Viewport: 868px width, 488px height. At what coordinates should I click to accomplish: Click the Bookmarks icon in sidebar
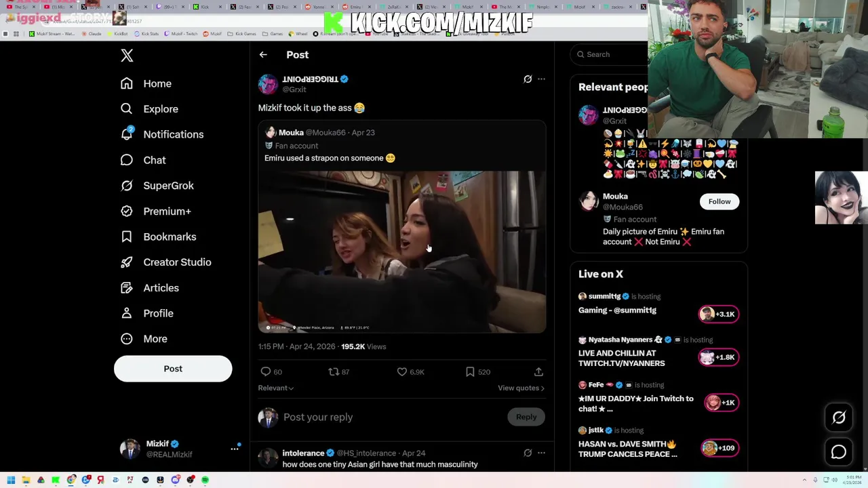pos(127,237)
